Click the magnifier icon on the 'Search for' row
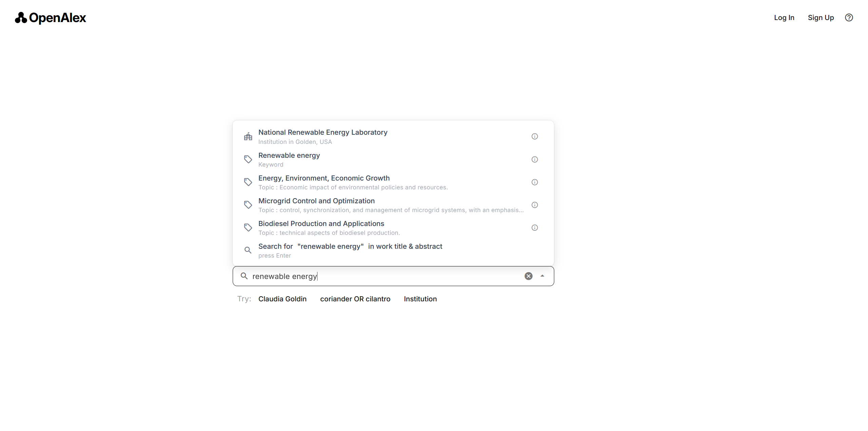This screenshot has width=868, height=431. [248, 250]
